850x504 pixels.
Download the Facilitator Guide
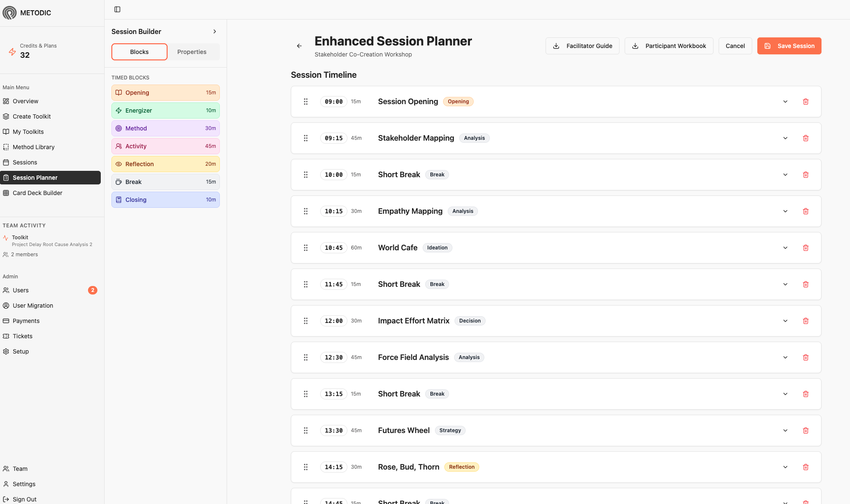pyautogui.click(x=582, y=46)
